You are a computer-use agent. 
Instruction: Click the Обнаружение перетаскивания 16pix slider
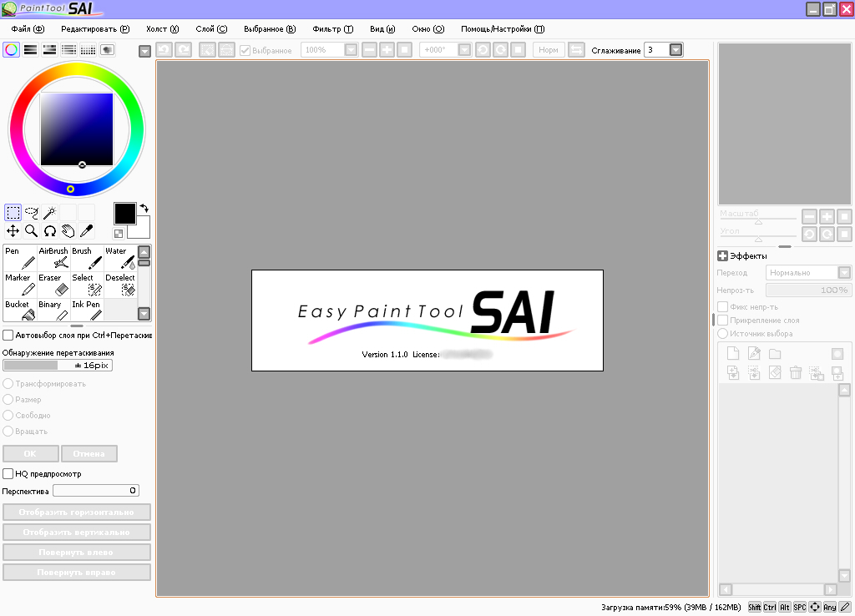pos(58,366)
